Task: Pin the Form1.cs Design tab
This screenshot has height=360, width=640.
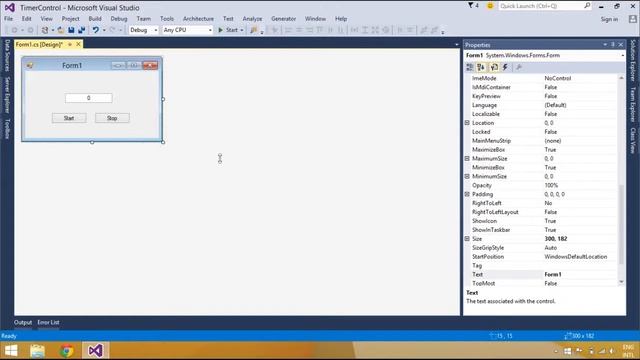Action: (x=70, y=44)
